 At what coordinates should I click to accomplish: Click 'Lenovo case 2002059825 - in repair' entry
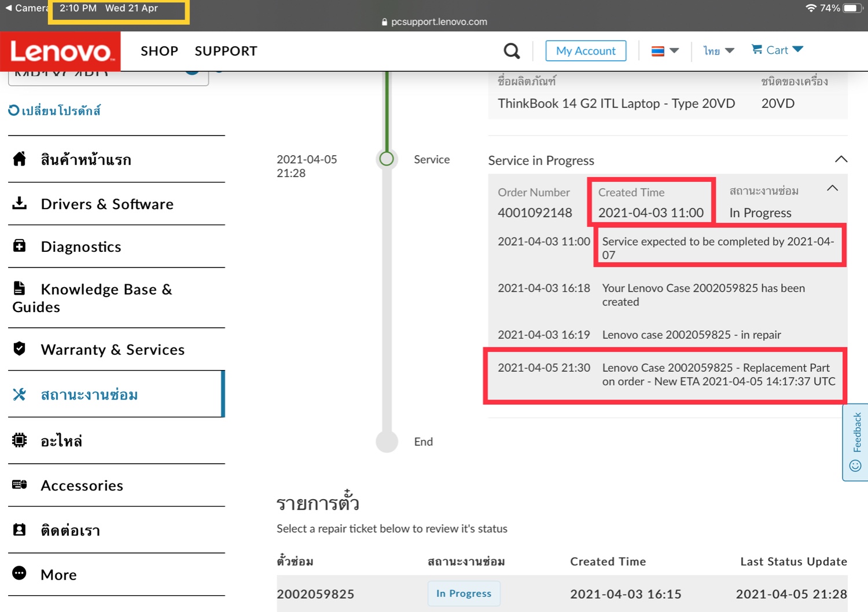692,335
